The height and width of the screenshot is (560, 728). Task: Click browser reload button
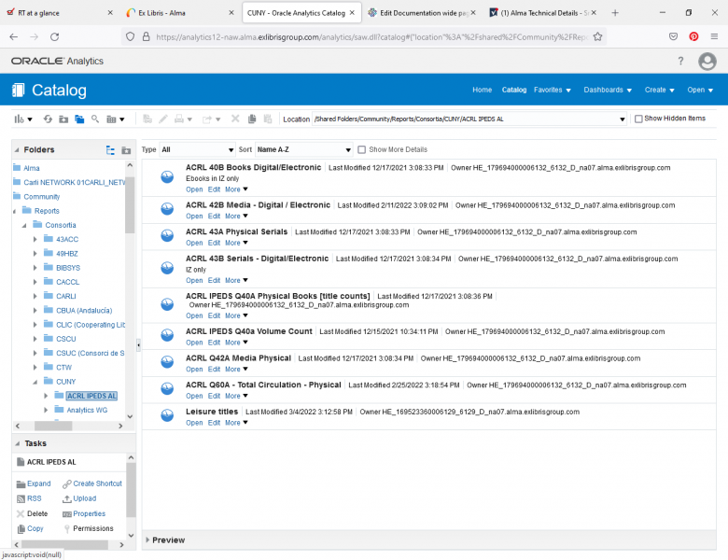tap(54, 36)
